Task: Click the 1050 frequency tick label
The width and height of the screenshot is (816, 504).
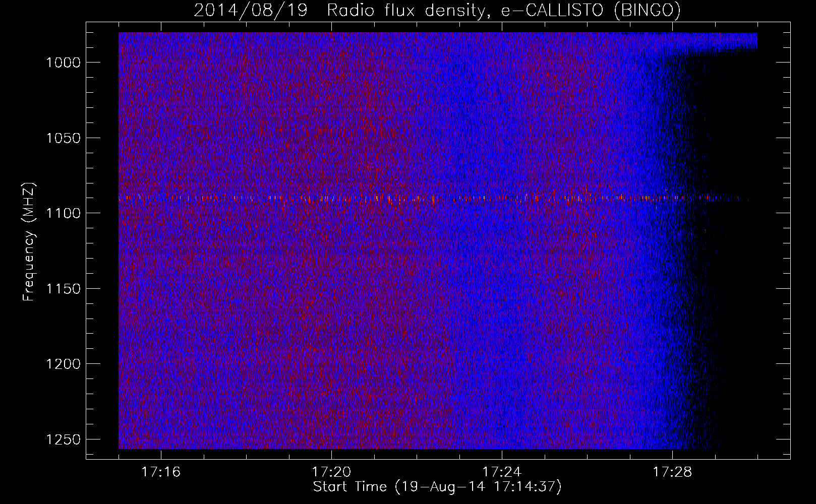Action: coord(63,138)
